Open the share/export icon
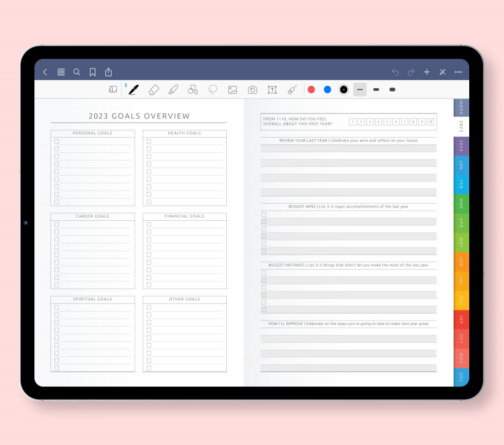Image resolution: width=504 pixels, height=445 pixels. (x=109, y=72)
